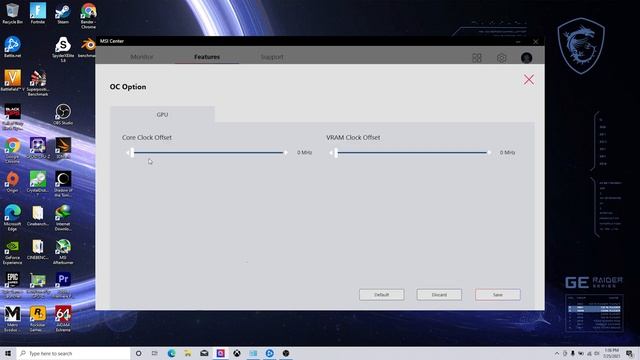Click the VRAM Clock Offset increase arrow

coord(489,153)
